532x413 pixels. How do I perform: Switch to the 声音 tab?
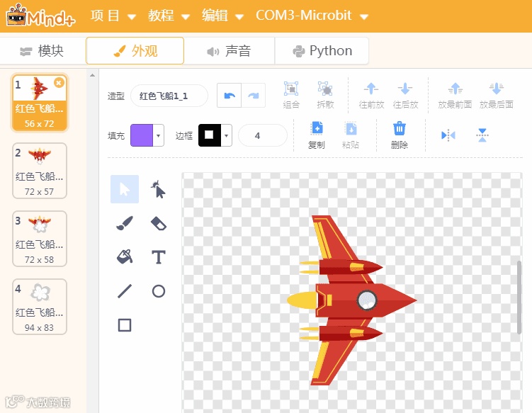coord(229,51)
